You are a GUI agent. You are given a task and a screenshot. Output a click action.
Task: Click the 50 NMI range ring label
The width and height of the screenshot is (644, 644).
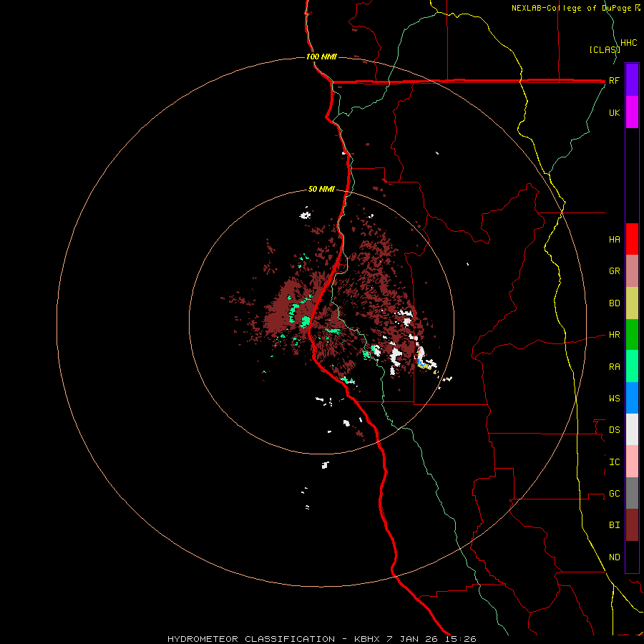(x=321, y=190)
